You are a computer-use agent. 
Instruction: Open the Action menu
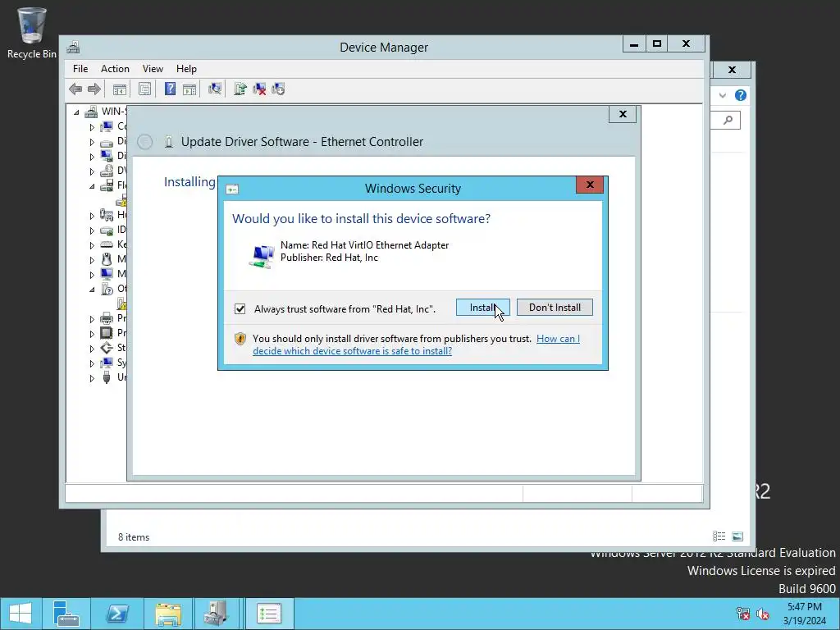(115, 69)
